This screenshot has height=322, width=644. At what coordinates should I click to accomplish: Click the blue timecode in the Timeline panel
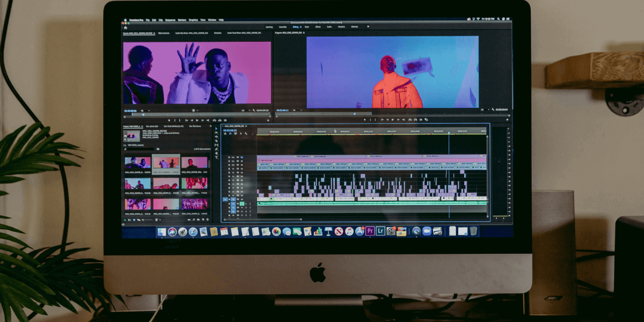tap(230, 130)
